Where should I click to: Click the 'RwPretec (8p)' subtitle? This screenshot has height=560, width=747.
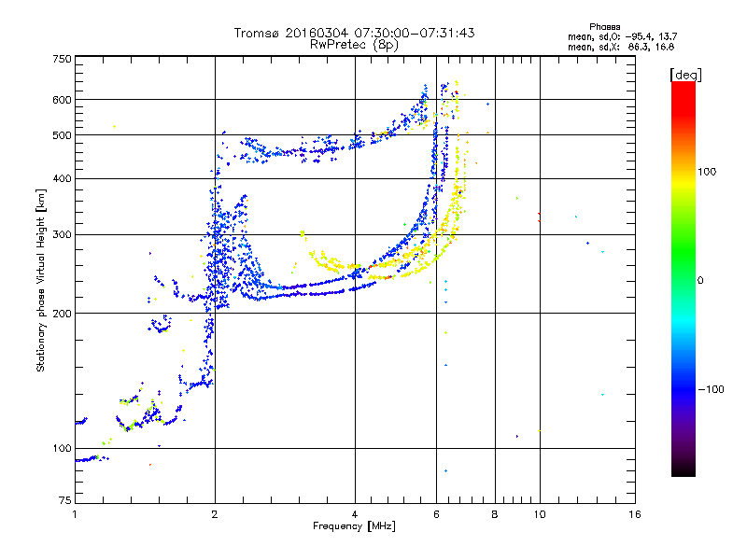(x=354, y=45)
